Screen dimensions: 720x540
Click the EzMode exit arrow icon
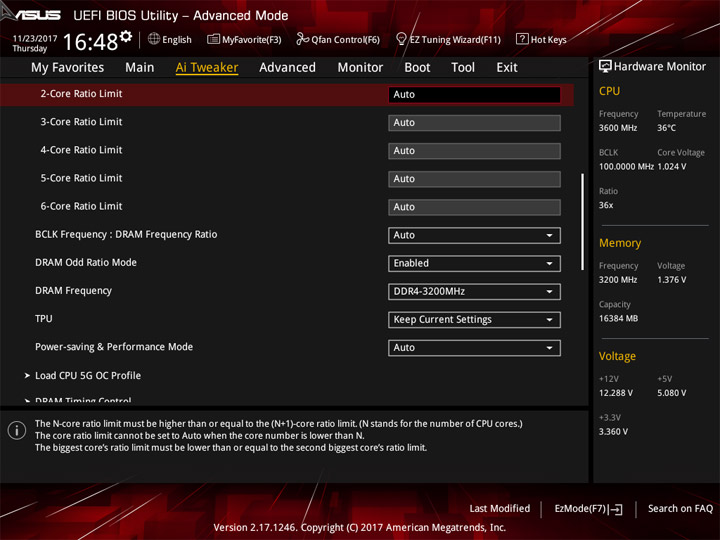616,509
